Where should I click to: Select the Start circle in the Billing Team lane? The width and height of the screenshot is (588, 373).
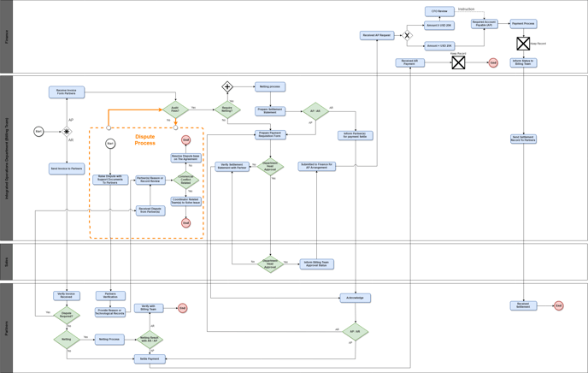38,132
